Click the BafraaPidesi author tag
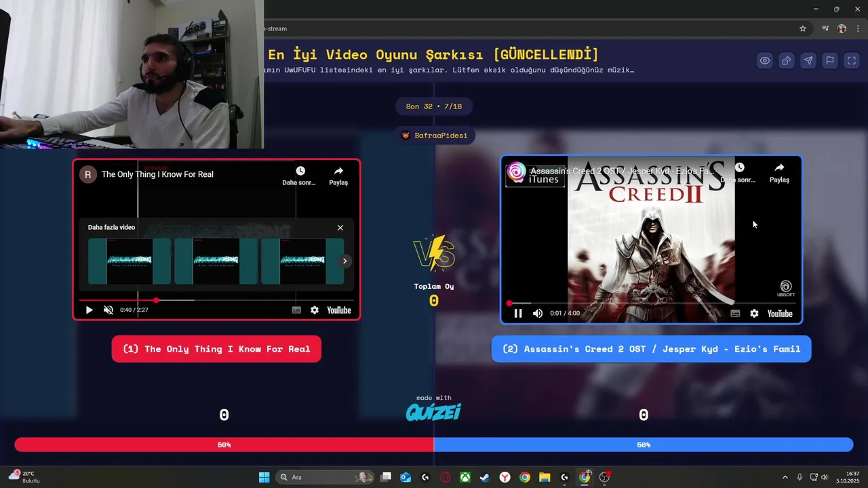The image size is (868, 488). pyautogui.click(x=434, y=136)
